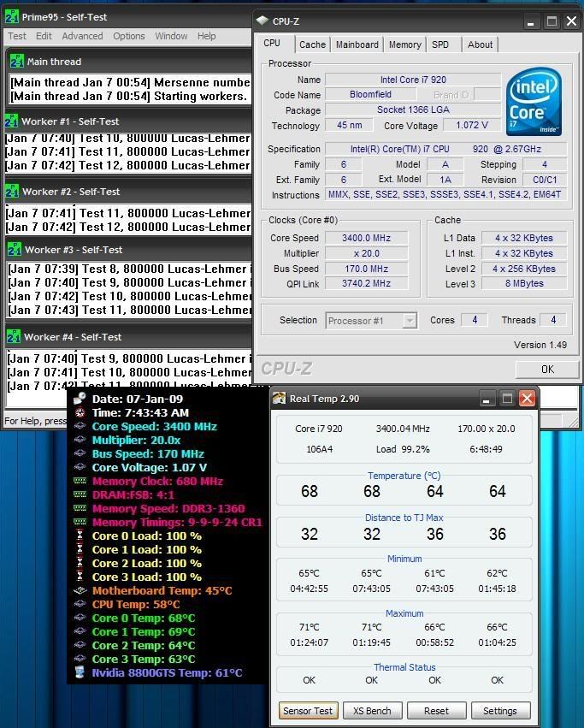
Task: Click the Date row icon in the sensor overlay
Action: tap(80, 399)
